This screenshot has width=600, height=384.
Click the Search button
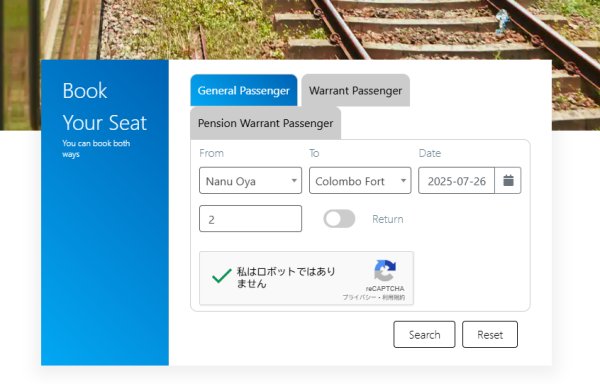point(424,335)
